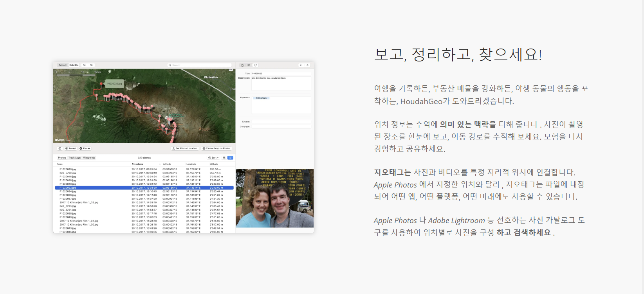
Task: Click the Reveal button
Action: point(71,148)
